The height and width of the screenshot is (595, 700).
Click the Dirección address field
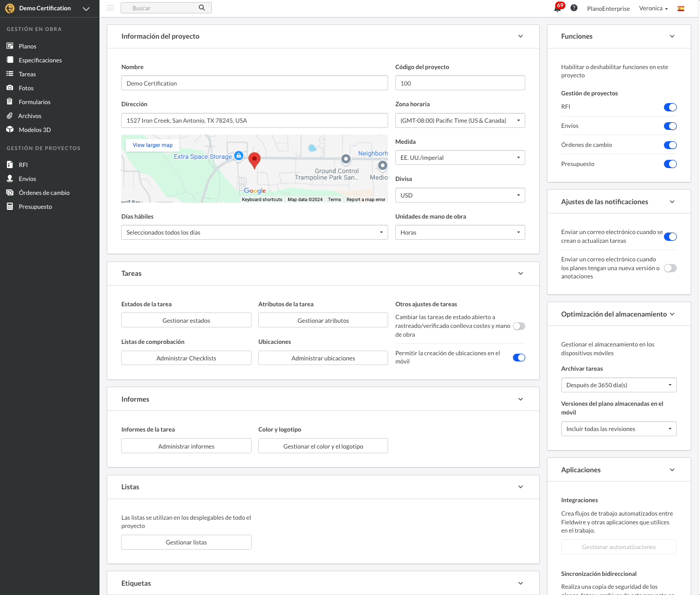[255, 121]
